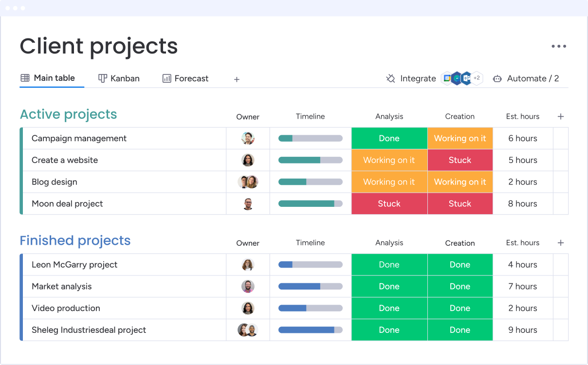Collapse the Finished projects group title
This screenshot has width=588, height=365.
click(75, 240)
